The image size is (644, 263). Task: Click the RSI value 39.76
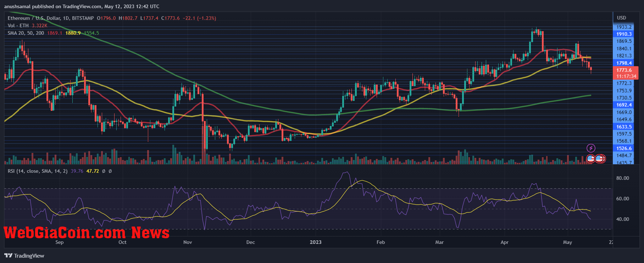click(x=77, y=171)
